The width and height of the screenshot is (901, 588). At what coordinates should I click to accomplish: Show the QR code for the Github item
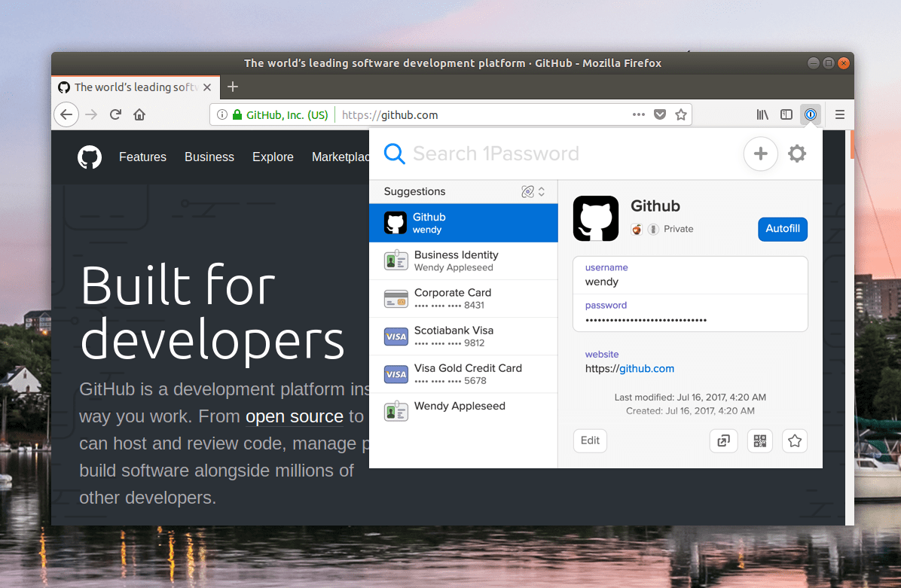(759, 440)
